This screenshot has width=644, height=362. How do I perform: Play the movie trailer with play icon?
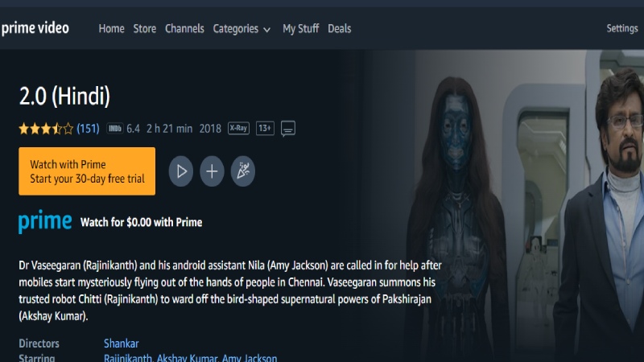point(180,171)
